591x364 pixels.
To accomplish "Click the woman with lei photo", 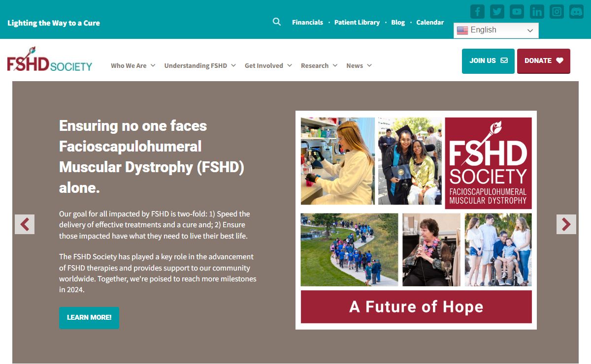I will [431, 249].
